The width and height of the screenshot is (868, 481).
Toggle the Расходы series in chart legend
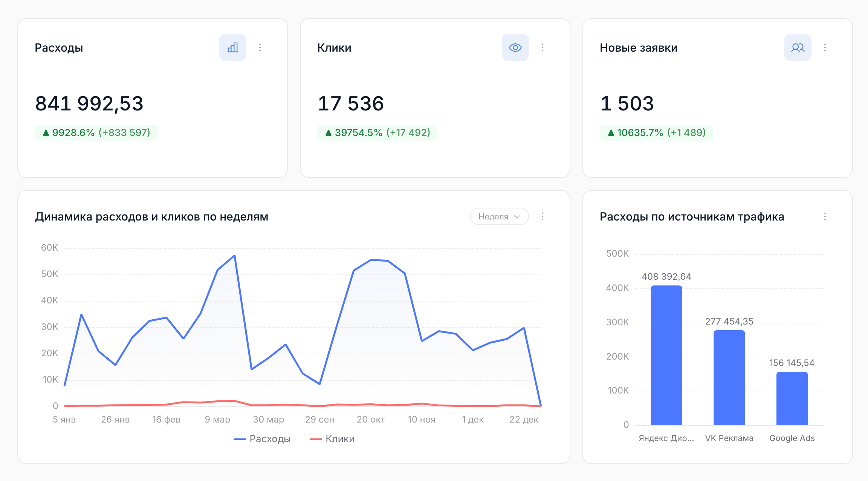click(262, 439)
